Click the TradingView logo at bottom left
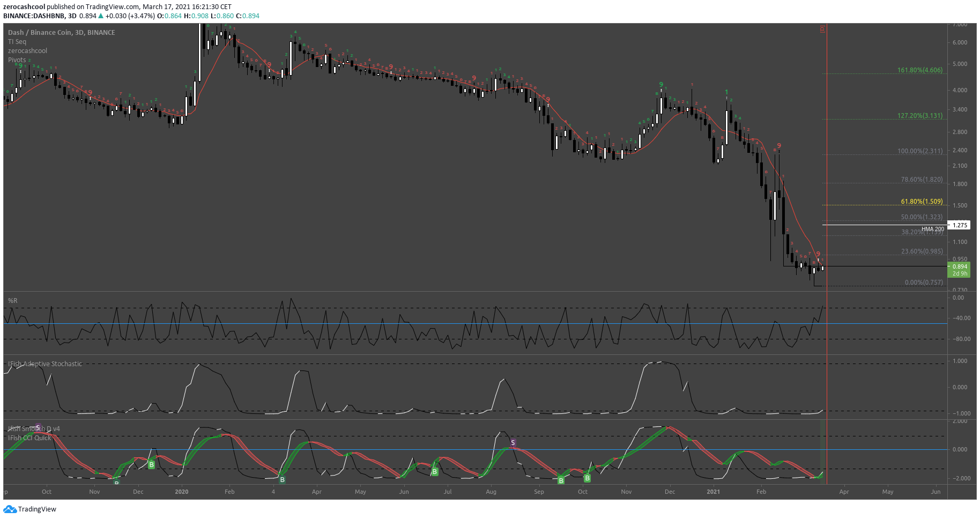 coord(29,509)
